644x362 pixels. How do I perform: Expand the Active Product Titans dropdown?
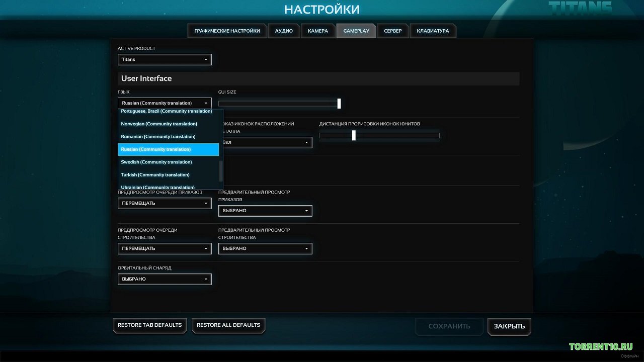[165, 59]
